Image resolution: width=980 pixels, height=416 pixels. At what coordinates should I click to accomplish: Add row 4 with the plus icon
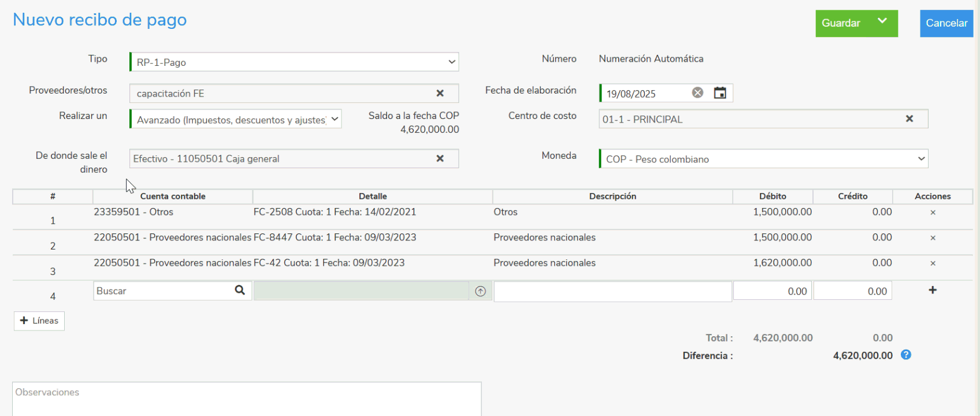tap(933, 290)
